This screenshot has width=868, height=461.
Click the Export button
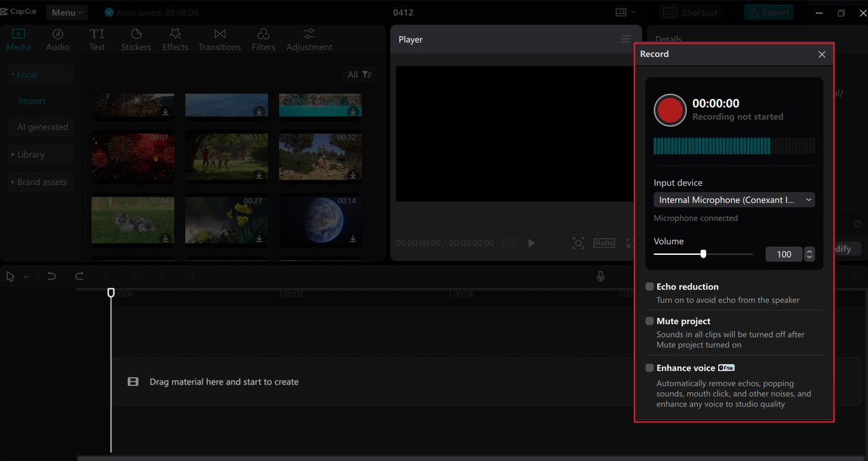point(768,12)
